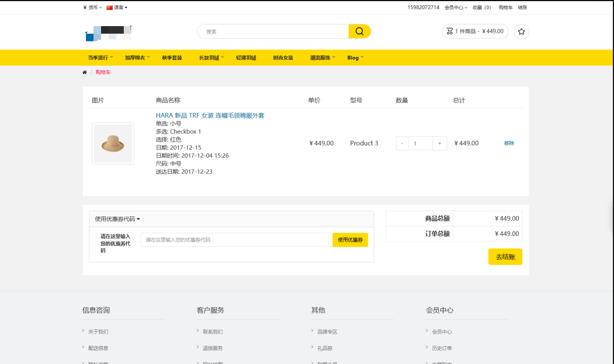Click the 订单总额 amount ¥449.00
This screenshot has height=364, width=614.
coord(506,234)
